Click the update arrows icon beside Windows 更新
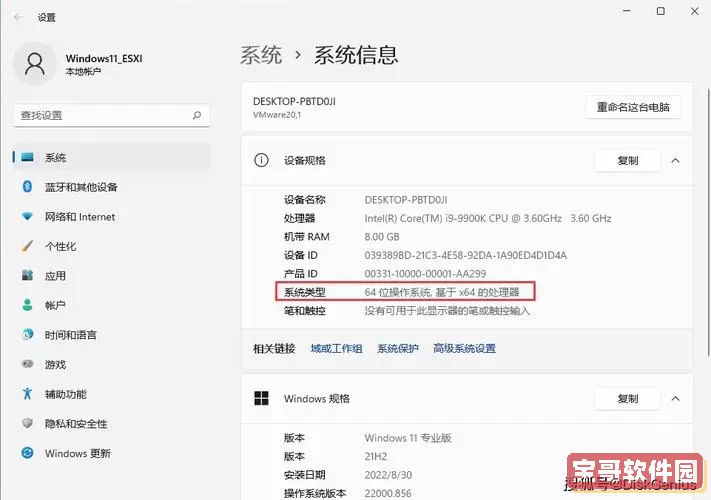Viewport: 711px width, 500px height. click(27, 453)
